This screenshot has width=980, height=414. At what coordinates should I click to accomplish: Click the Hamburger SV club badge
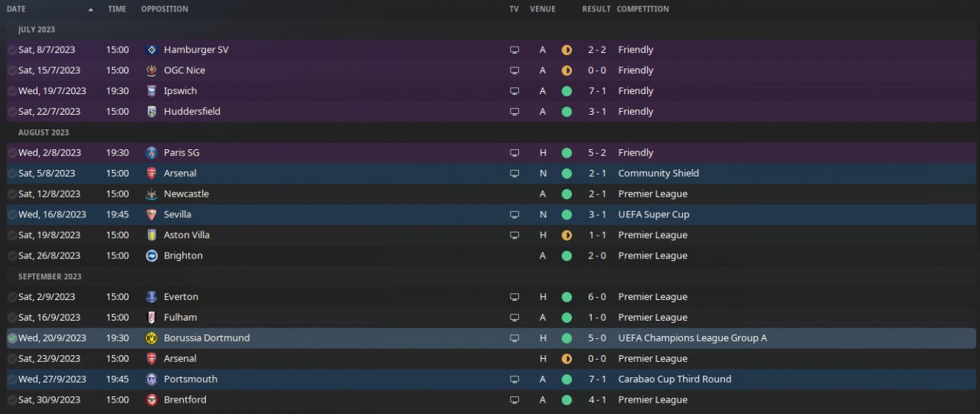click(x=151, y=50)
